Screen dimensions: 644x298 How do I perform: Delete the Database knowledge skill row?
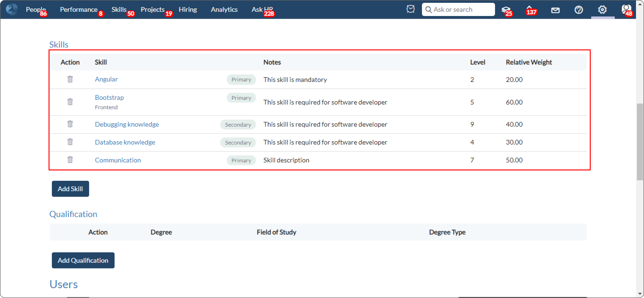(70, 142)
